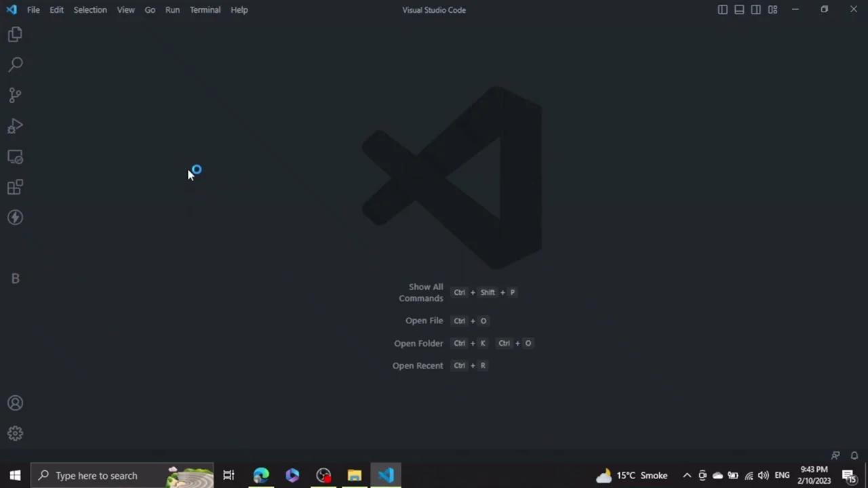Open the Search panel icon
The height and width of the screenshot is (488, 868).
click(15, 64)
